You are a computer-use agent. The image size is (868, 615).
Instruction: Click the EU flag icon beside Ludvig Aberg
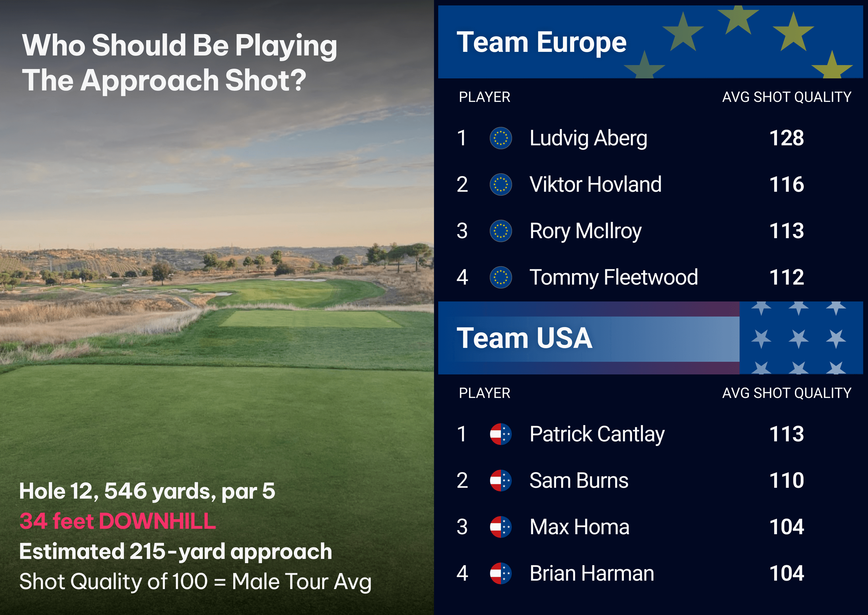[500, 138]
